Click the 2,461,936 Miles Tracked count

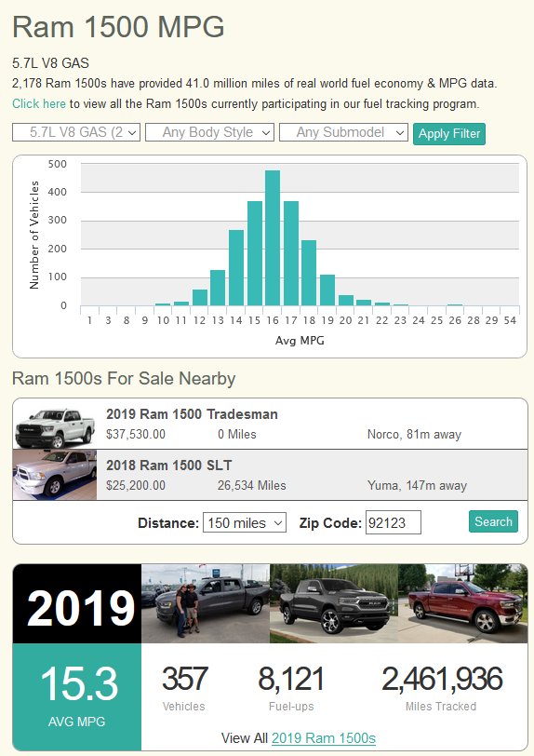442,679
